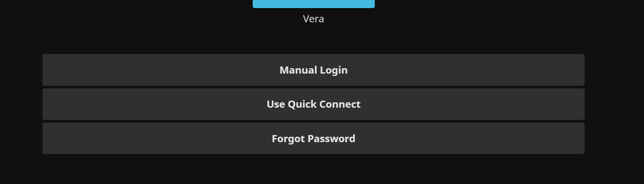Image resolution: width=644 pixels, height=184 pixels.
Task: Select the bottom Forgot Password button
Action: (x=313, y=138)
